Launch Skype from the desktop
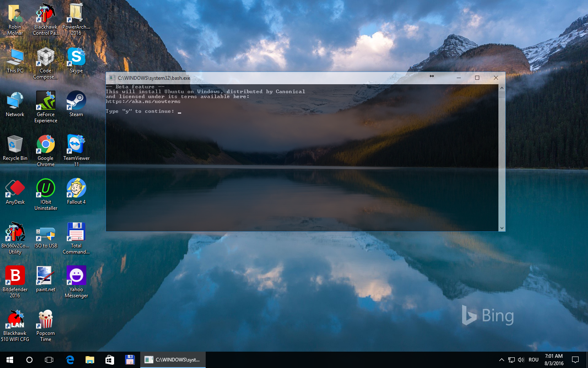 point(76,61)
